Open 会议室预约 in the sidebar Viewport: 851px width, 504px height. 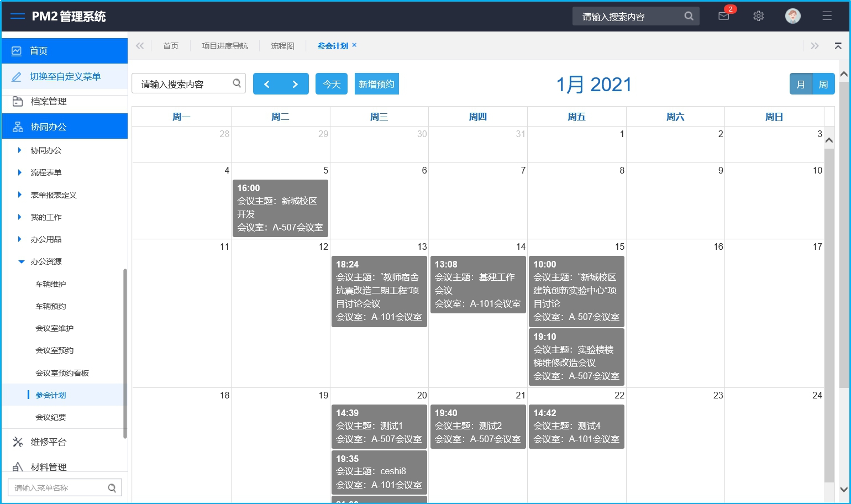[54, 350]
